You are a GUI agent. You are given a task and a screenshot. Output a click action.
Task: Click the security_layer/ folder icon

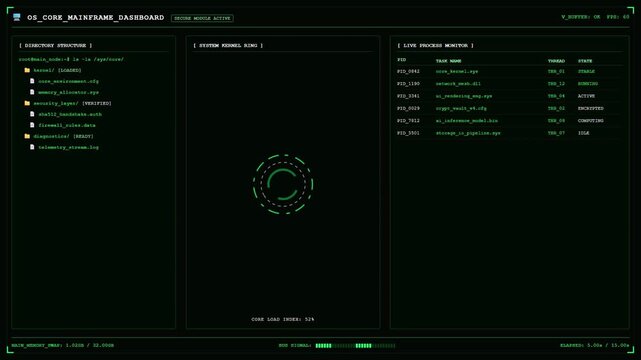click(27, 103)
